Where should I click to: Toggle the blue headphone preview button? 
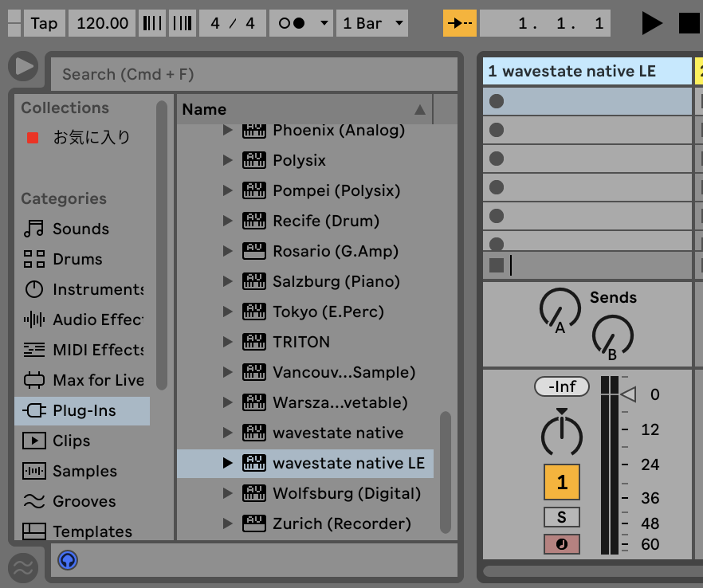(x=68, y=560)
